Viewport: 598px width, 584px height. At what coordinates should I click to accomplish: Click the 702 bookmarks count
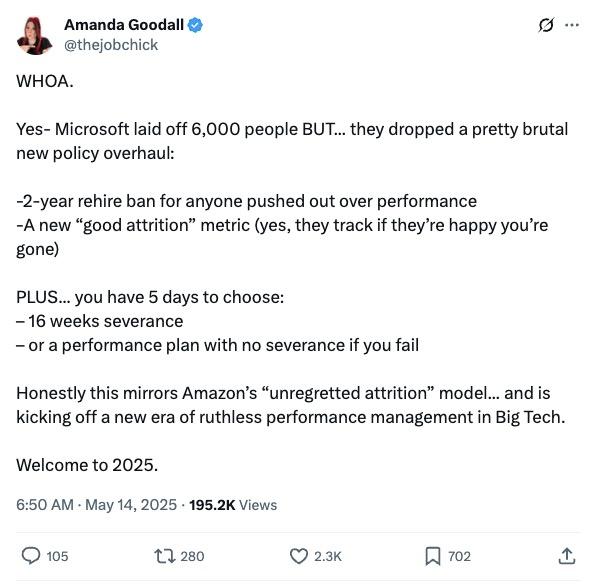(459, 556)
